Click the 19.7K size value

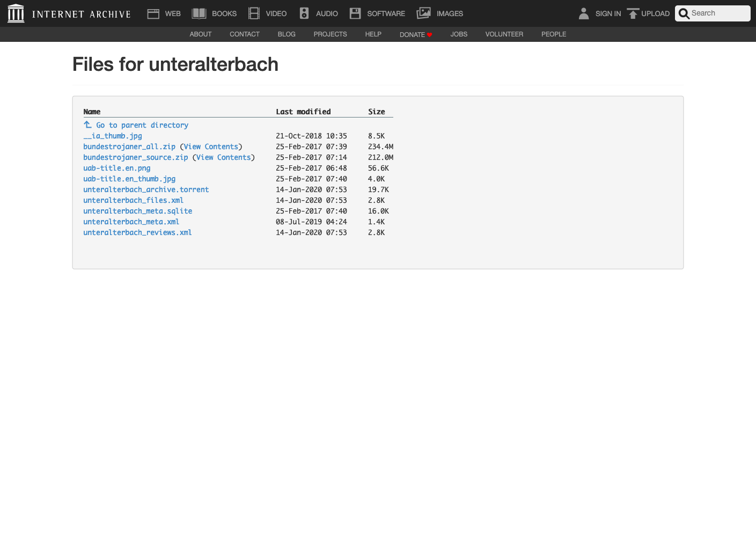tap(379, 189)
